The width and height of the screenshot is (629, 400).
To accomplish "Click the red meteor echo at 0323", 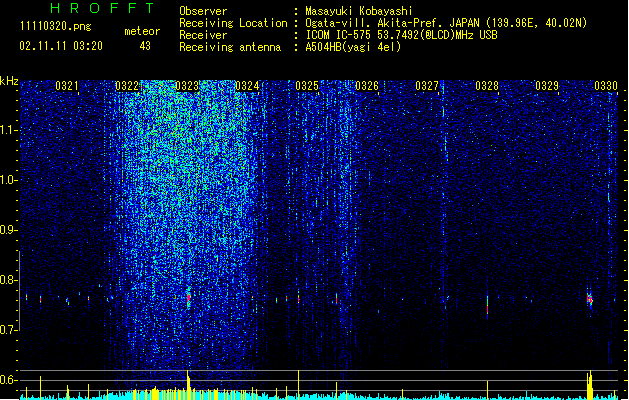I will point(189,298).
